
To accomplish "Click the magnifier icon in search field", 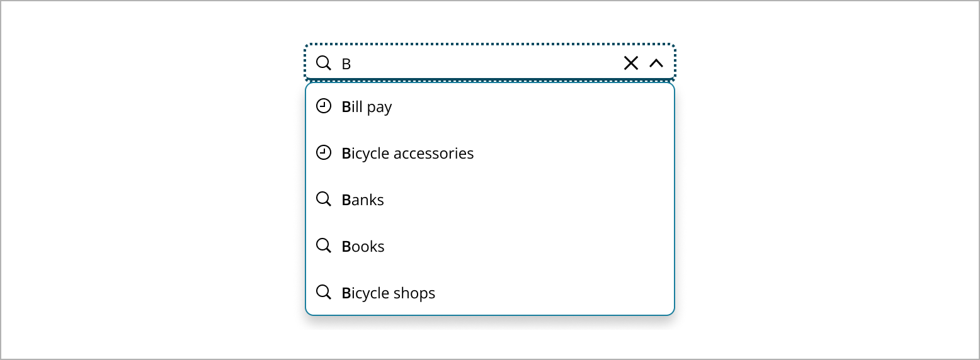I will [x=323, y=63].
